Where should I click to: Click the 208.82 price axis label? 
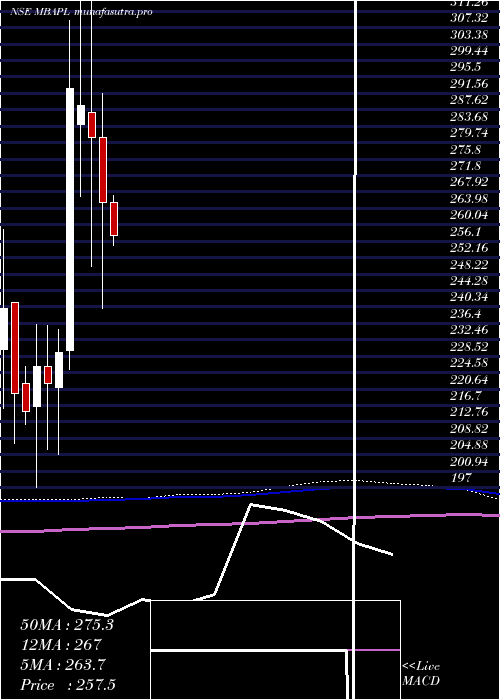point(469,429)
